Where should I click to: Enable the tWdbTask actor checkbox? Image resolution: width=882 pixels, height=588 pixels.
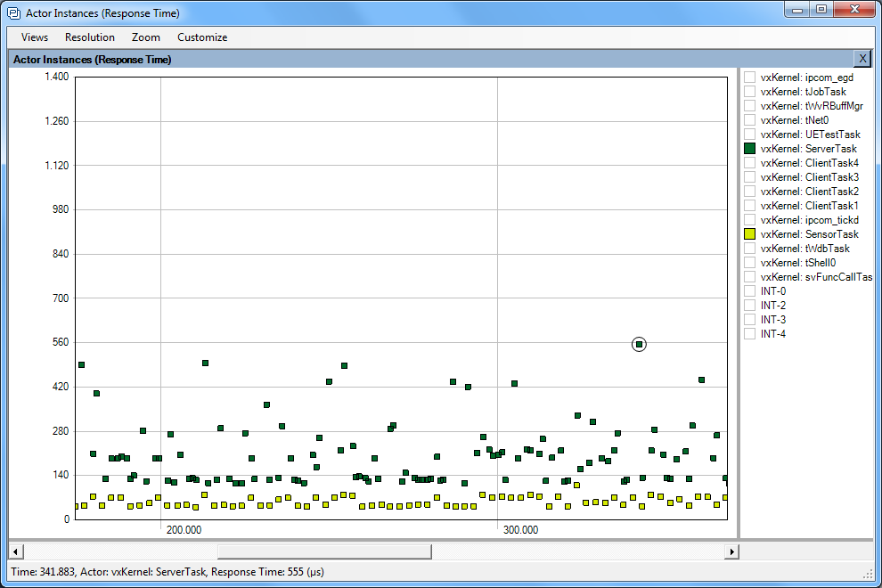coord(749,249)
